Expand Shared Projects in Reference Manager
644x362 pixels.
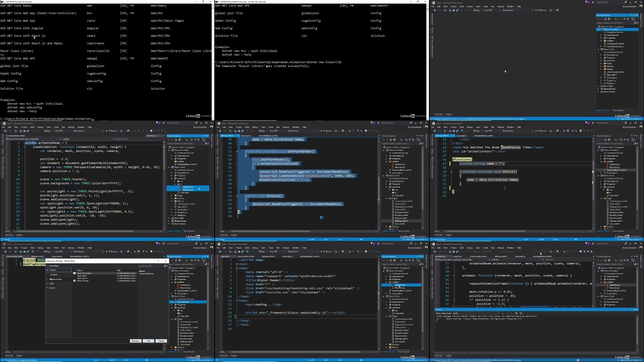coord(48,279)
